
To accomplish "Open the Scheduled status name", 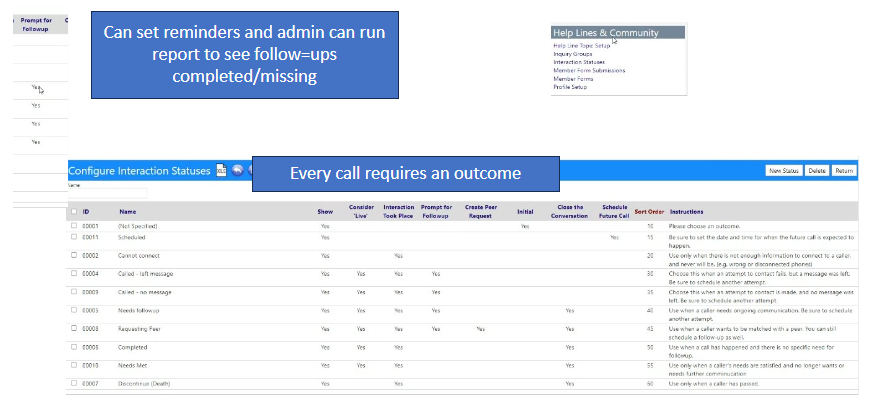I will 130,237.
